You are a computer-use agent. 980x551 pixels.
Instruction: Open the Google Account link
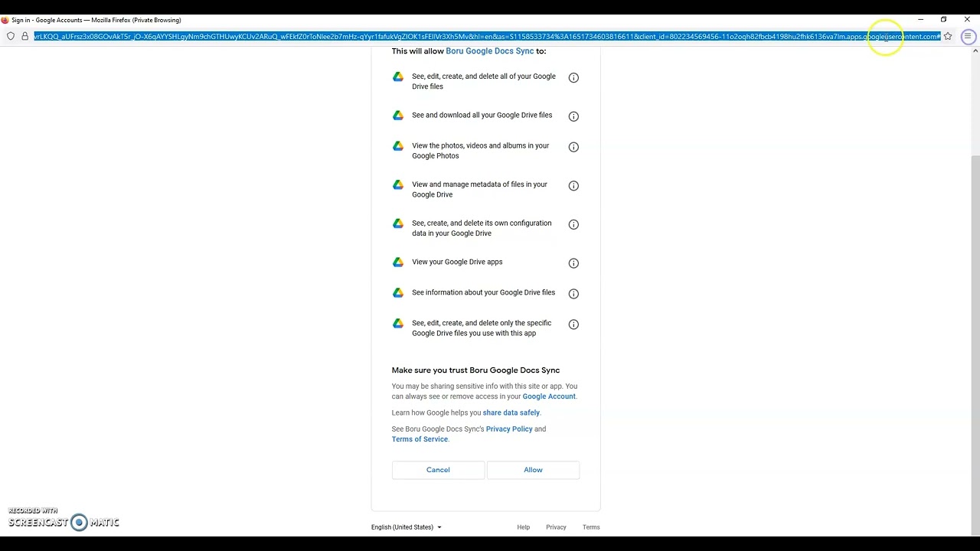pos(549,396)
